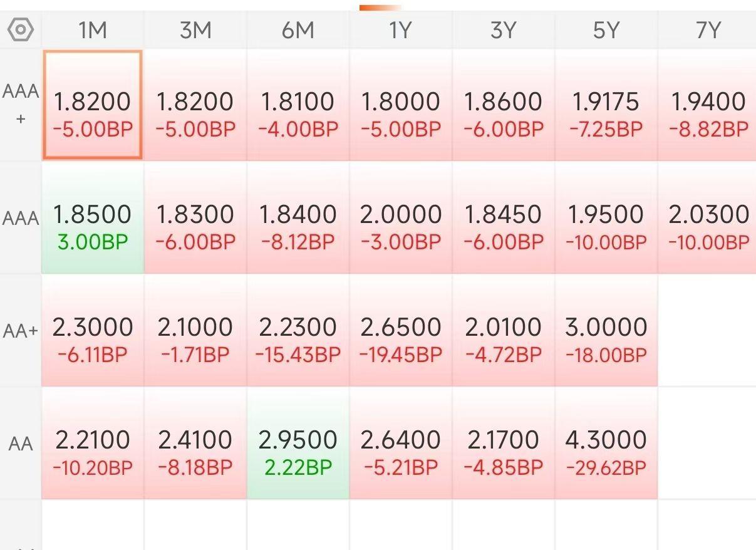Select the AAA+ rating row label

[x=21, y=104]
